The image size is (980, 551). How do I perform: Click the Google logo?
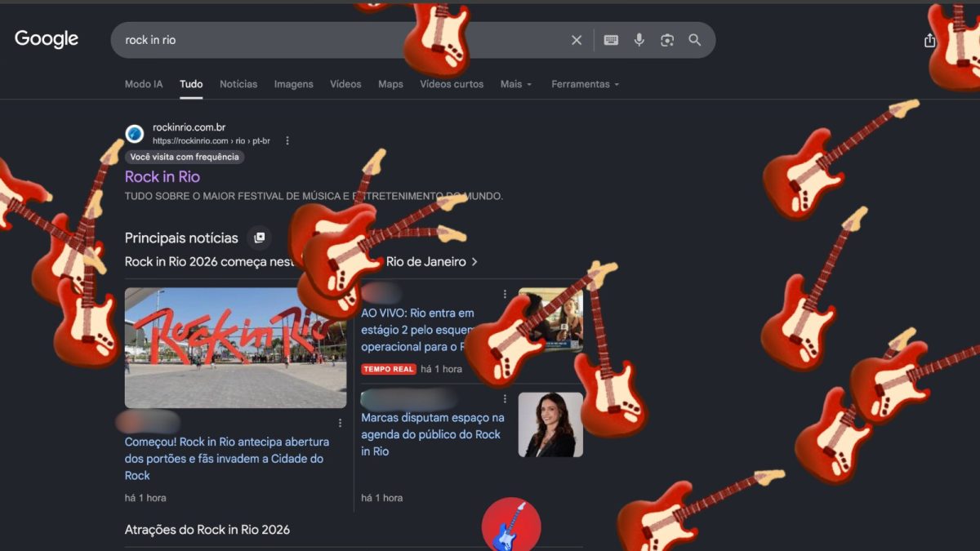click(47, 39)
